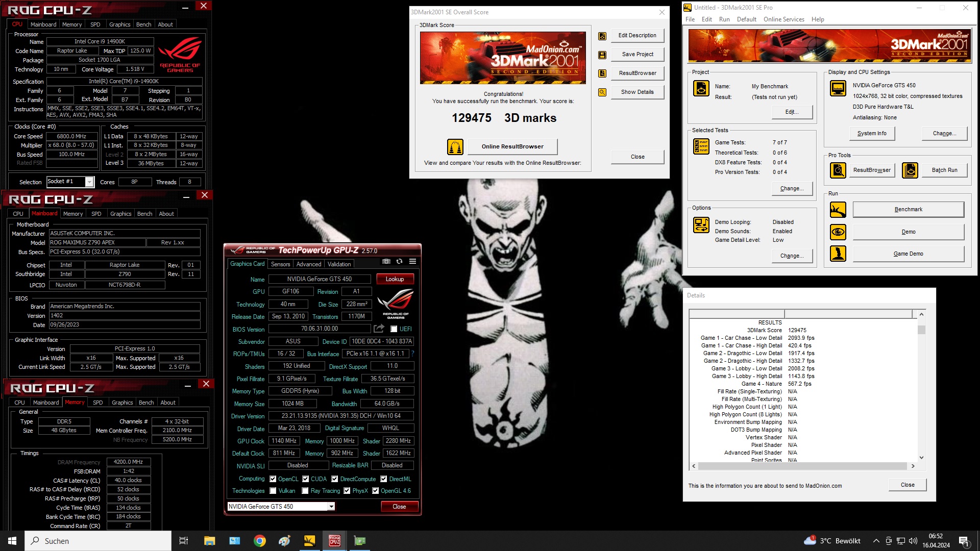Toggle the UEFI checkbox in GPU-Z
980x551 pixels.
394,329
